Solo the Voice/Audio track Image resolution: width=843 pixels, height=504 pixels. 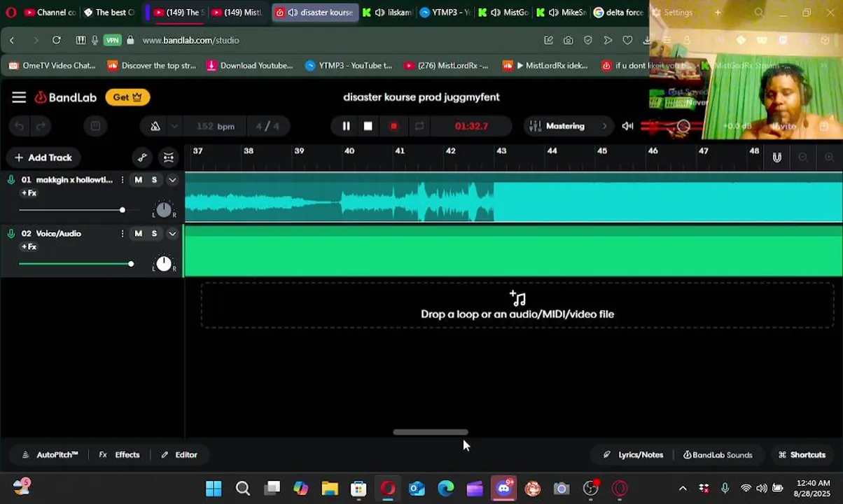[x=154, y=234]
